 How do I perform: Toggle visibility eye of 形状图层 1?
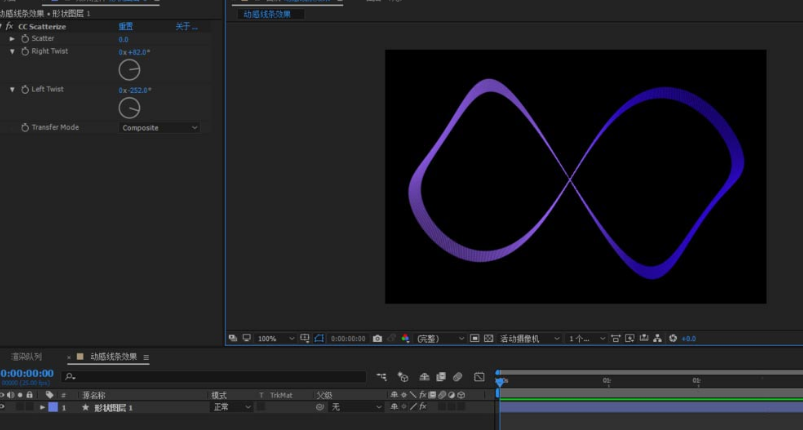[x=3, y=407]
